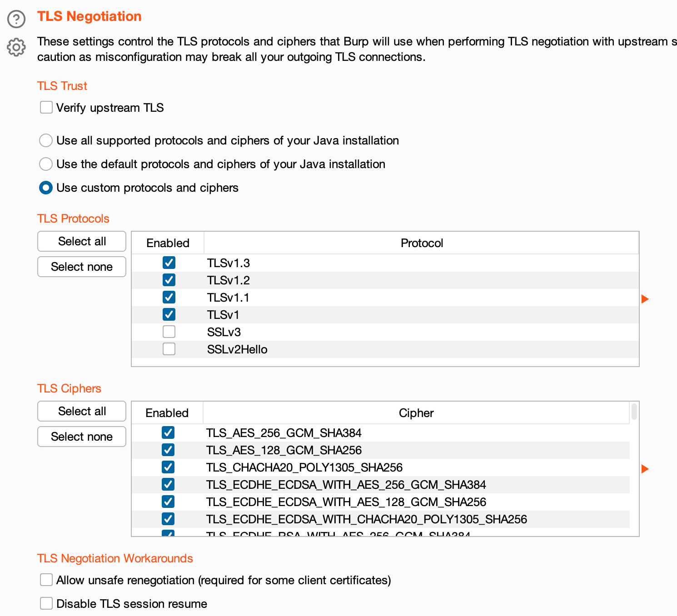The height and width of the screenshot is (616, 677).
Task: Enable the SSLv3 protocol checkbox
Action: click(x=169, y=332)
